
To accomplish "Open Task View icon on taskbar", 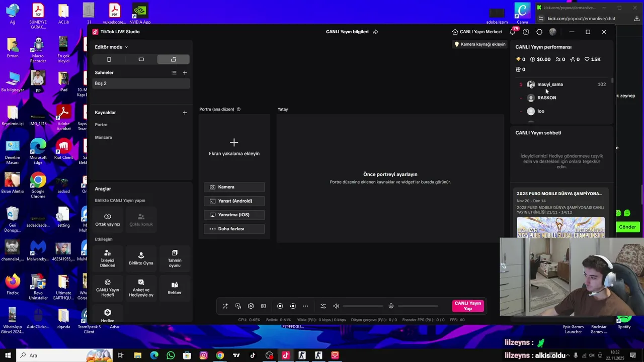I will pos(121,355).
